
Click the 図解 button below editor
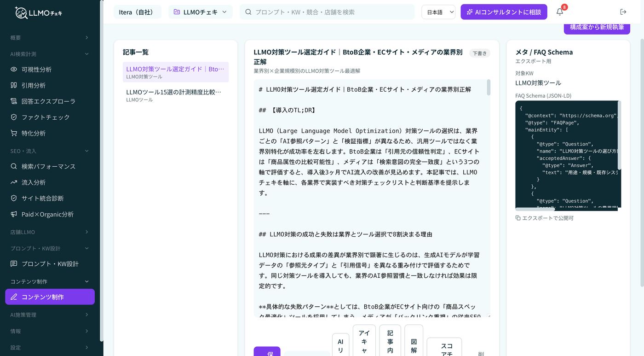tap(414, 341)
